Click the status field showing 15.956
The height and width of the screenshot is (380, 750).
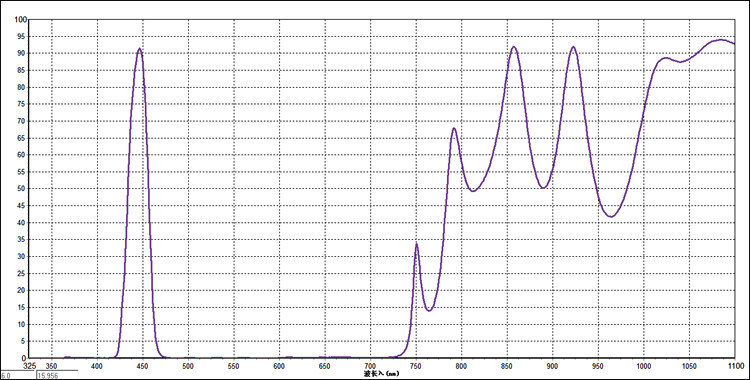[x=57, y=376]
